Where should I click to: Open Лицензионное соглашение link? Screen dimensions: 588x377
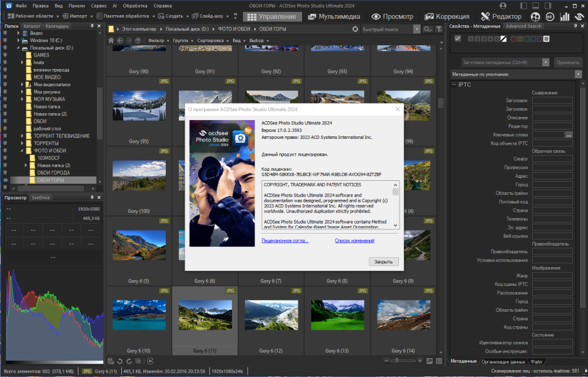click(285, 241)
